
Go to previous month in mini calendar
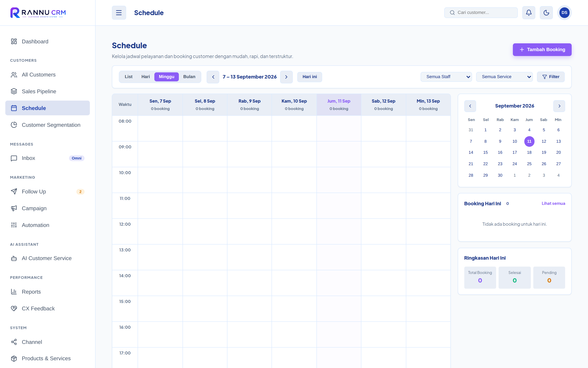[x=470, y=106]
